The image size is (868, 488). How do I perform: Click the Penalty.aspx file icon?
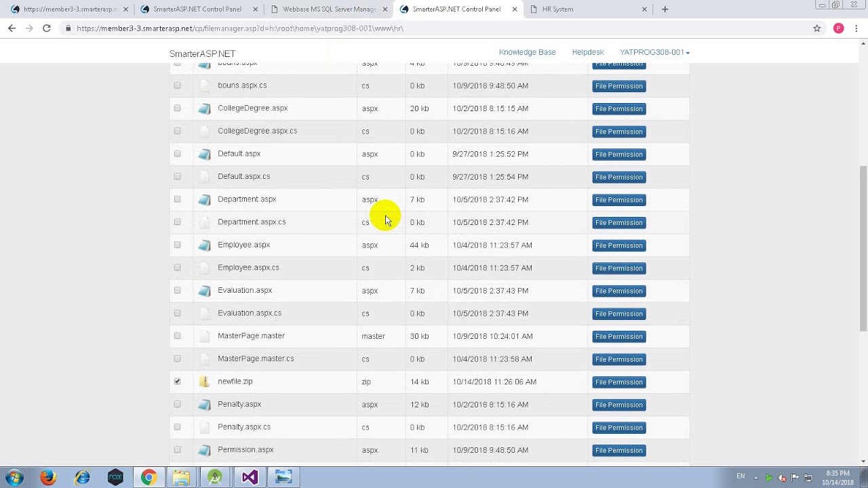pos(204,405)
